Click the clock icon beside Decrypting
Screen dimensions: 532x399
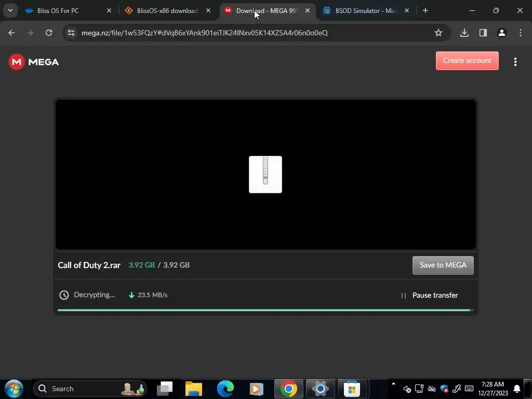pos(64,295)
